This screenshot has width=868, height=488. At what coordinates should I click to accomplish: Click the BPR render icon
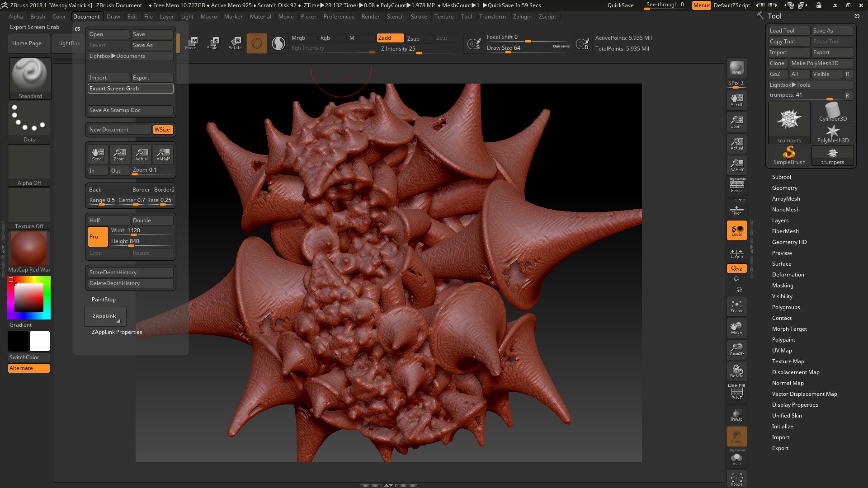[x=736, y=68]
